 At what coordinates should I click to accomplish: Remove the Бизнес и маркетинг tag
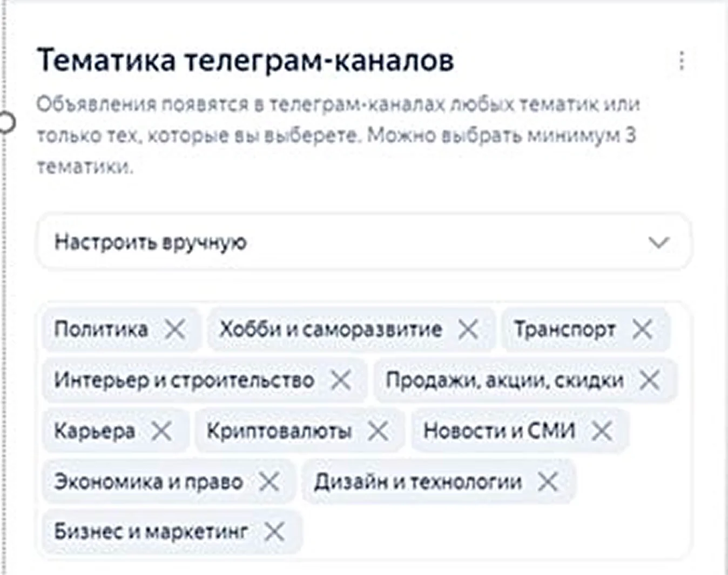274,532
